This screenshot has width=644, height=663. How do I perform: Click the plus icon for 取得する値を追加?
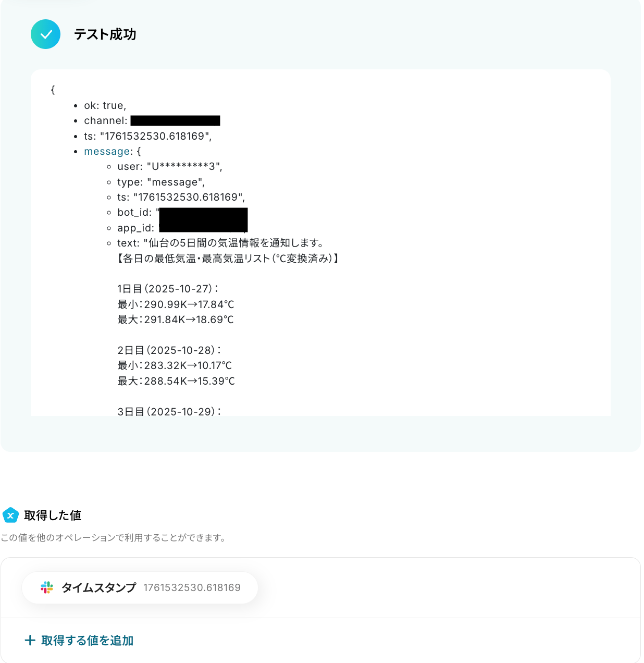coord(30,640)
